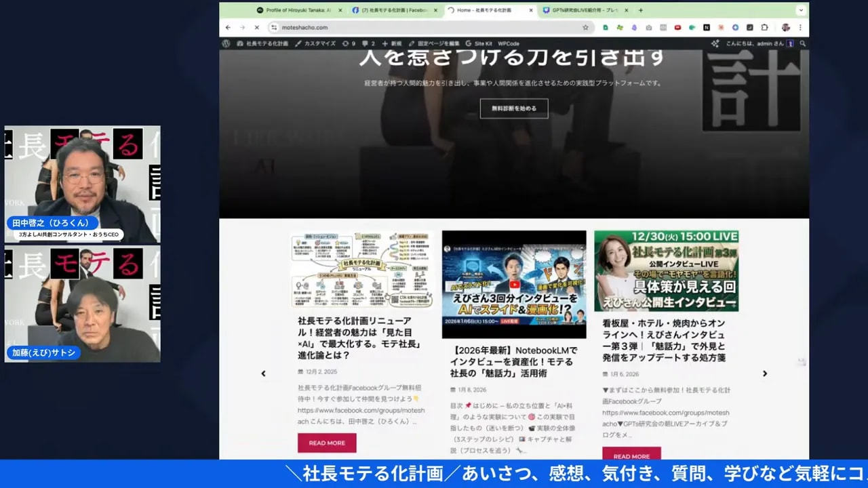This screenshot has width=868, height=488.
Task: Open the Chrome three-dot menu
Action: (800, 28)
